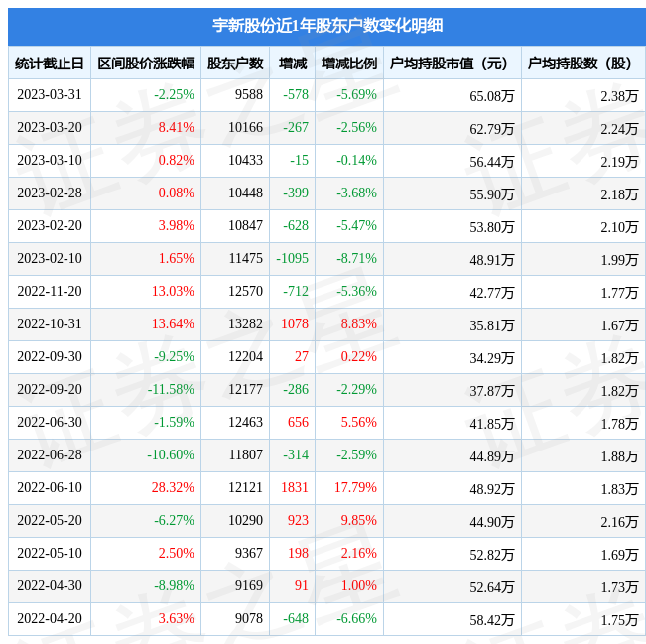The image size is (646, 644).
Task: Click the change value -1095
Action: pos(292,258)
